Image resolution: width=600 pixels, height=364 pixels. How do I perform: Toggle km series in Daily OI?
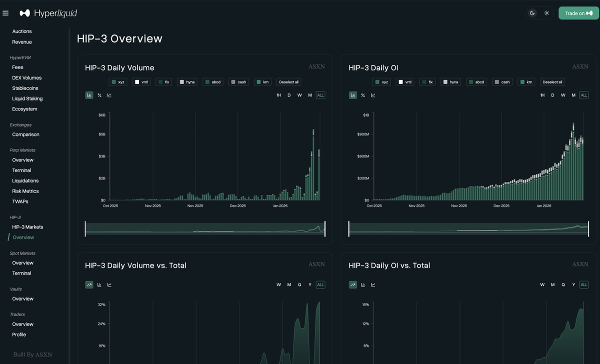(x=526, y=82)
